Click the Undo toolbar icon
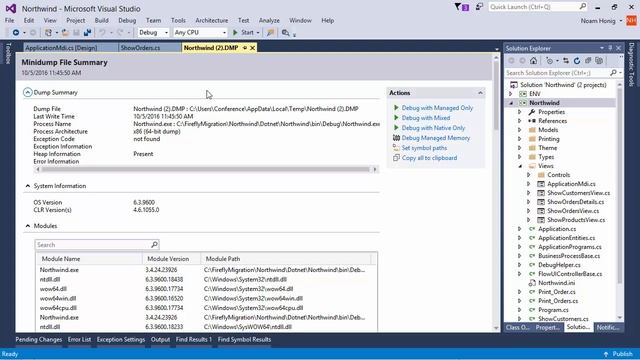 click(102, 33)
